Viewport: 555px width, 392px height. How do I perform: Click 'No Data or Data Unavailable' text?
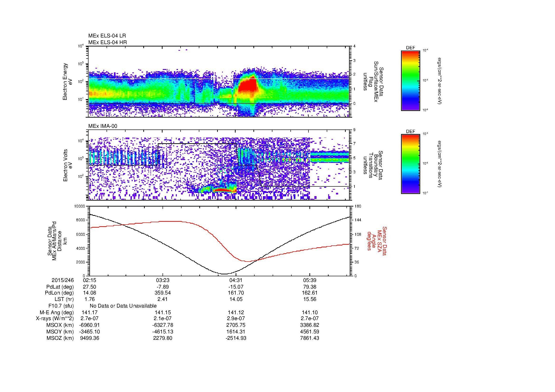[123, 306]
